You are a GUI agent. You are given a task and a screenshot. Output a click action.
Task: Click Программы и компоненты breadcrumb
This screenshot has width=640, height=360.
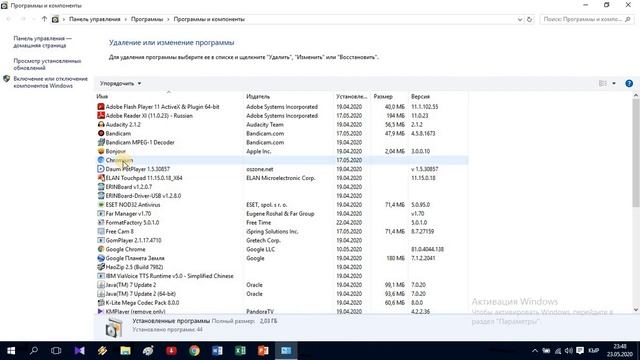pyautogui.click(x=209, y=19)
